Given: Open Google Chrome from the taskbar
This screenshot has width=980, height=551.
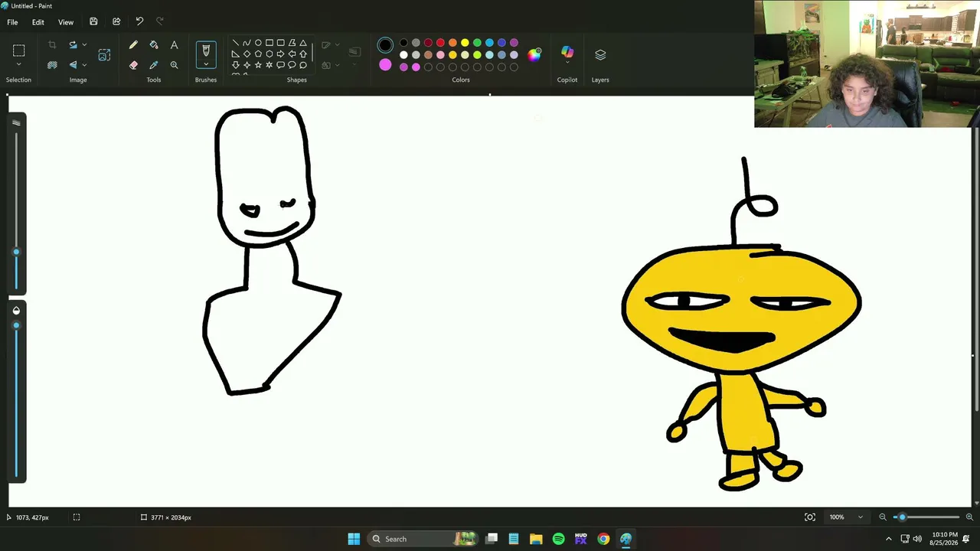Looking at the screenshot, I should coord(603,539).
